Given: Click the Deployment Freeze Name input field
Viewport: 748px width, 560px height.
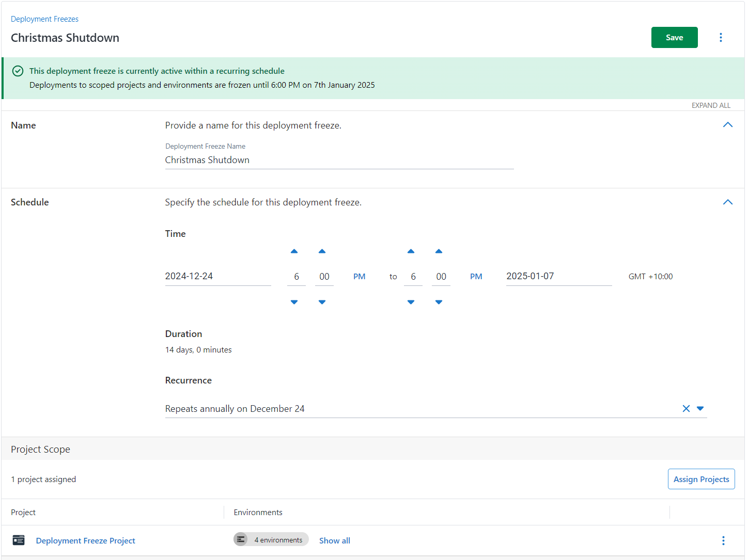Looking at the screenshot, I should 339,160.
